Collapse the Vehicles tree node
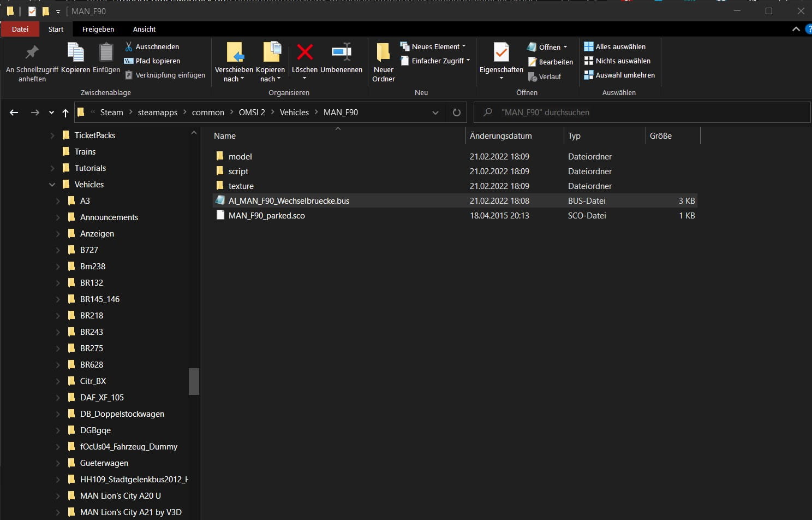This screenshot has height=520, width=812. [52, 185]
